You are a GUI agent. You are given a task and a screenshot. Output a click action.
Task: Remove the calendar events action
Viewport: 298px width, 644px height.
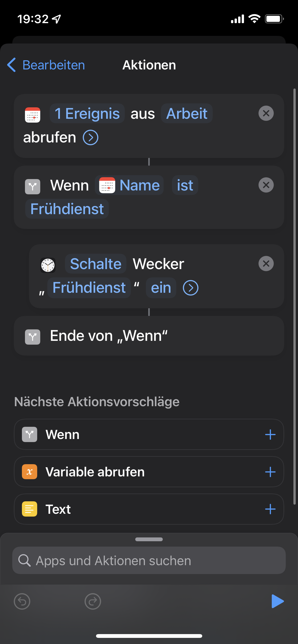266,113
